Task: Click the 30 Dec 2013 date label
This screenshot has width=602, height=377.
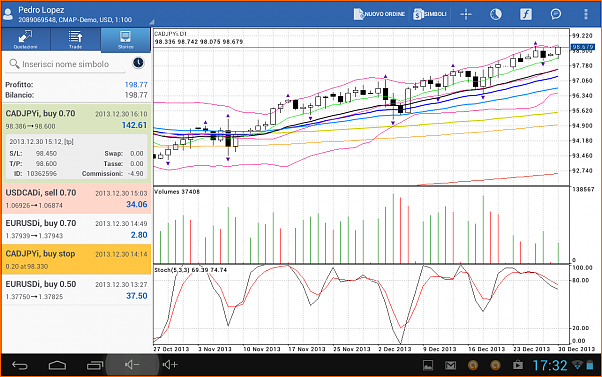Action: click(576, 349)
